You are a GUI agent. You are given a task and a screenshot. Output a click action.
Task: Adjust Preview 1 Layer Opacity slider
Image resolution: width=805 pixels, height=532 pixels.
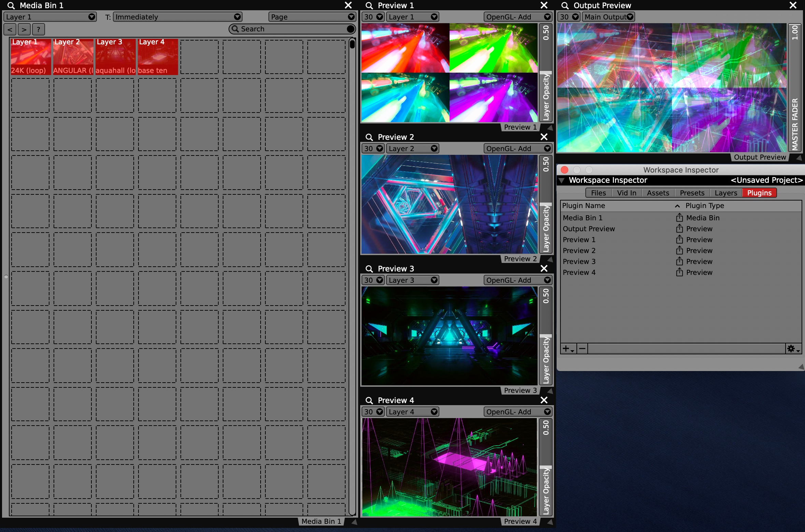coord(546,73)
